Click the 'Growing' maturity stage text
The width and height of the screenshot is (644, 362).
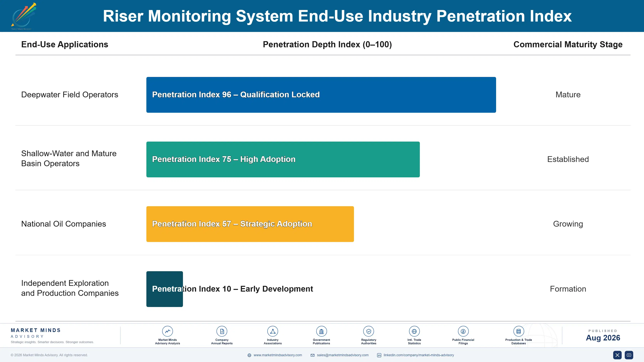tap(568, 224)
